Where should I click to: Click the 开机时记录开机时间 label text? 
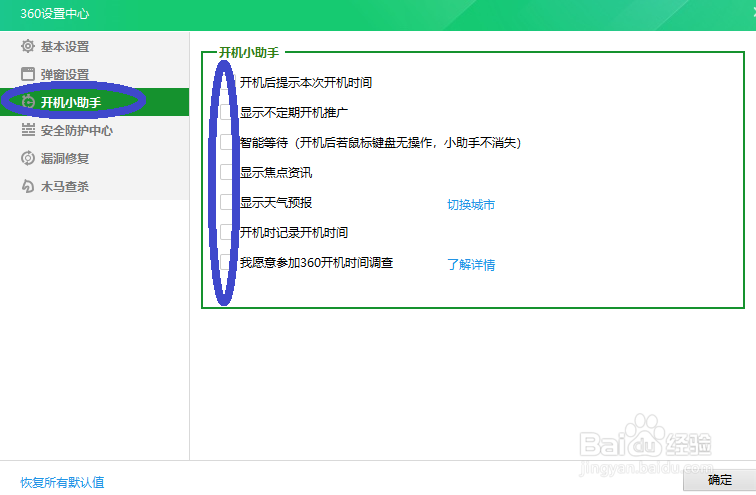pyautogui.click(x=294, y=232)
